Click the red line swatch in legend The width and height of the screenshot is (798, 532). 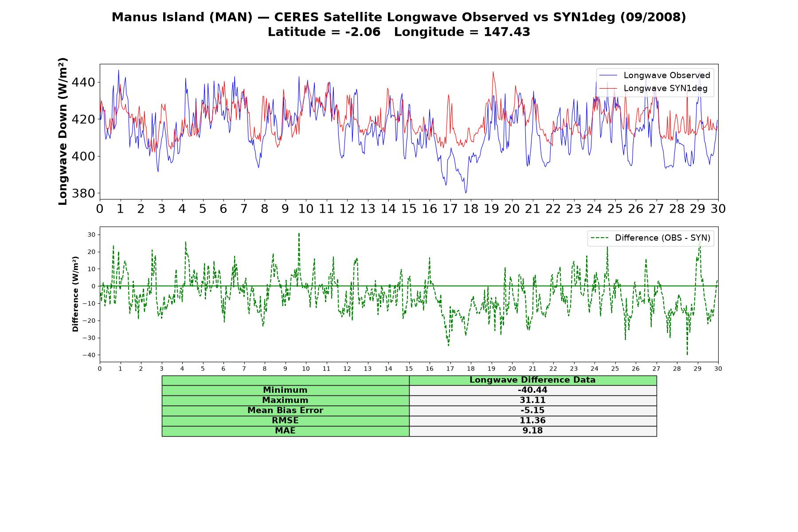pos(608,88)
